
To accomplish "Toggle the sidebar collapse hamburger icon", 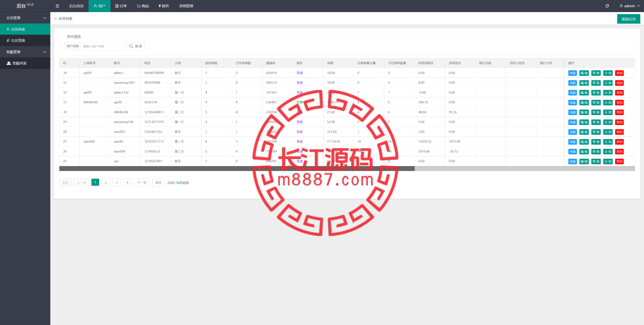I will tap(57, 6).
